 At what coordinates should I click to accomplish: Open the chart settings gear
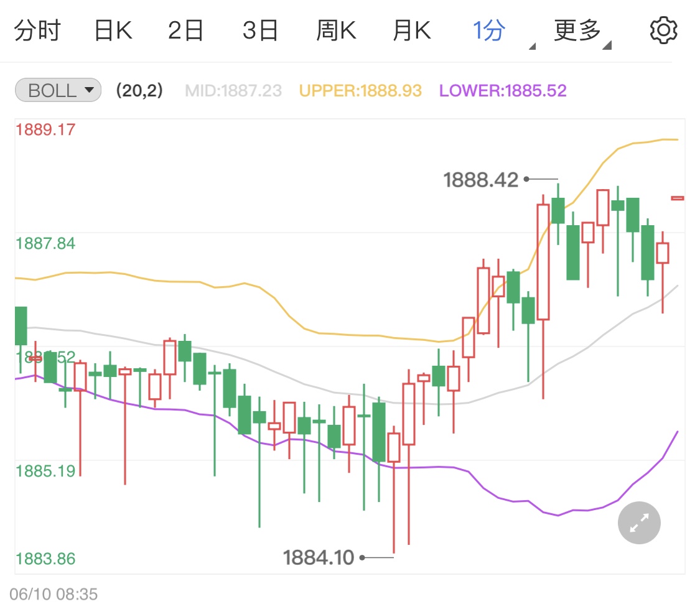click(663, 30)
